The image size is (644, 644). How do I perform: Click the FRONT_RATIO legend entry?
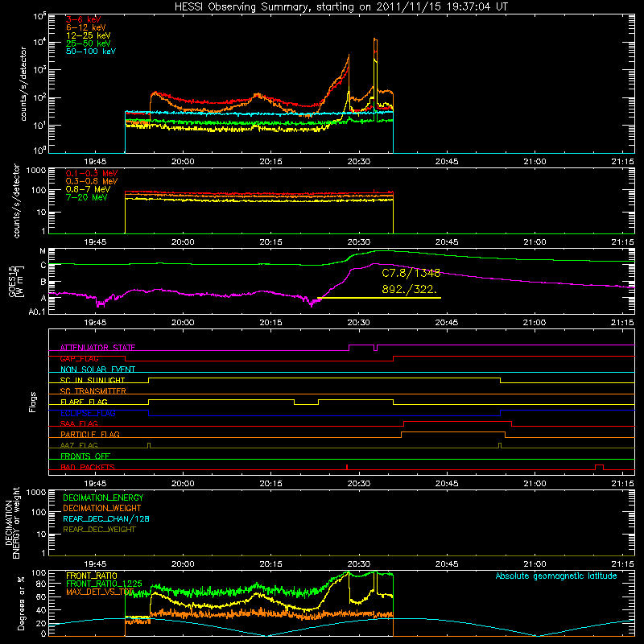coord(92,576)
